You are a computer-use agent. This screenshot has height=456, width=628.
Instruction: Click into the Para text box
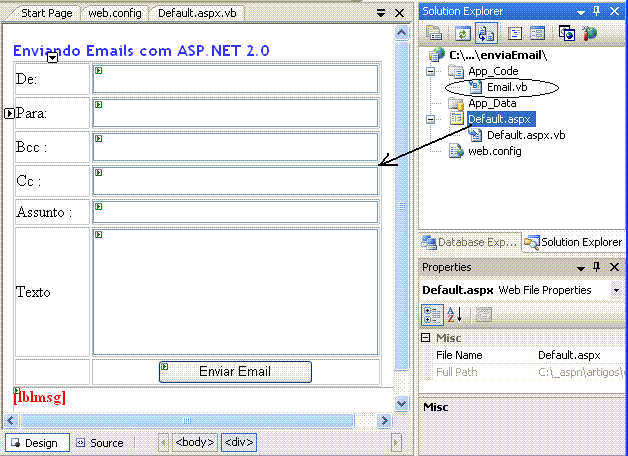coord(235,113)
